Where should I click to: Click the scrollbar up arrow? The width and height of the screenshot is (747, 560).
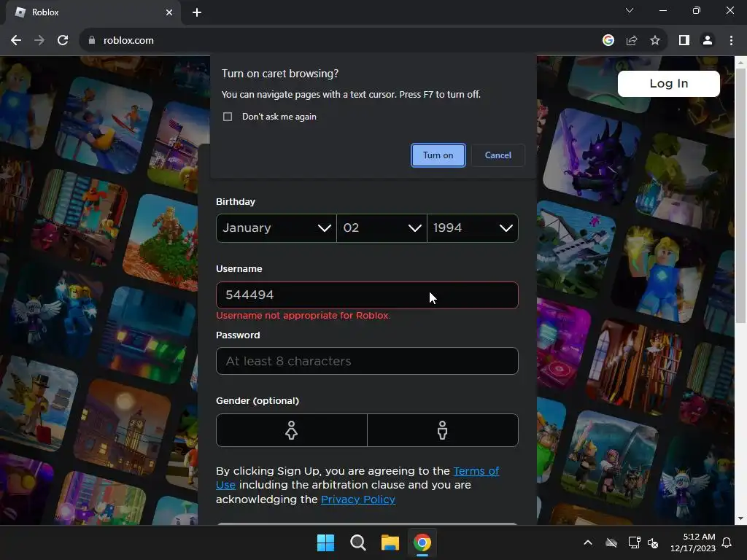pos(740,63)
